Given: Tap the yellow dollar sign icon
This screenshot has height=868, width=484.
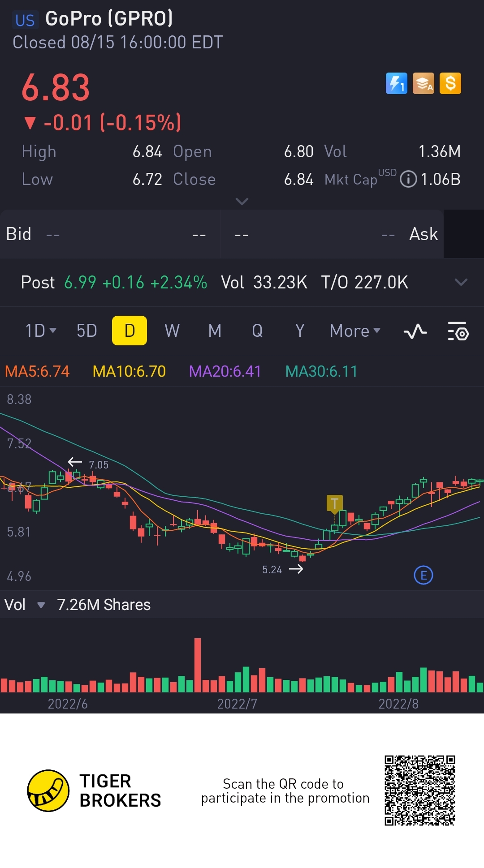Looking at the screenshot, I should click(x=450, y=83).
